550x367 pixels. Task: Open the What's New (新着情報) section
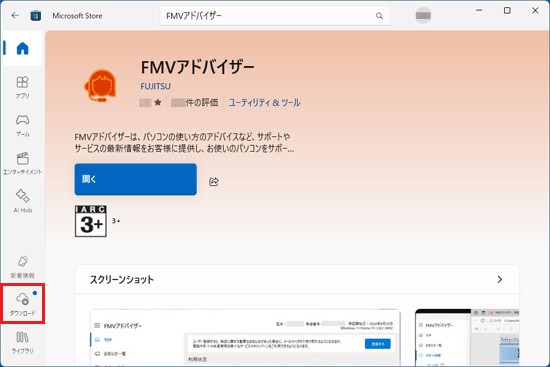coord(22,267)
